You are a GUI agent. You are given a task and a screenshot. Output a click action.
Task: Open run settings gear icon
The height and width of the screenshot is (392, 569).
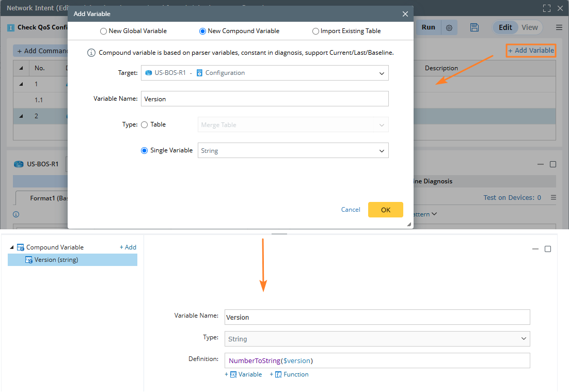coord(449,27)
